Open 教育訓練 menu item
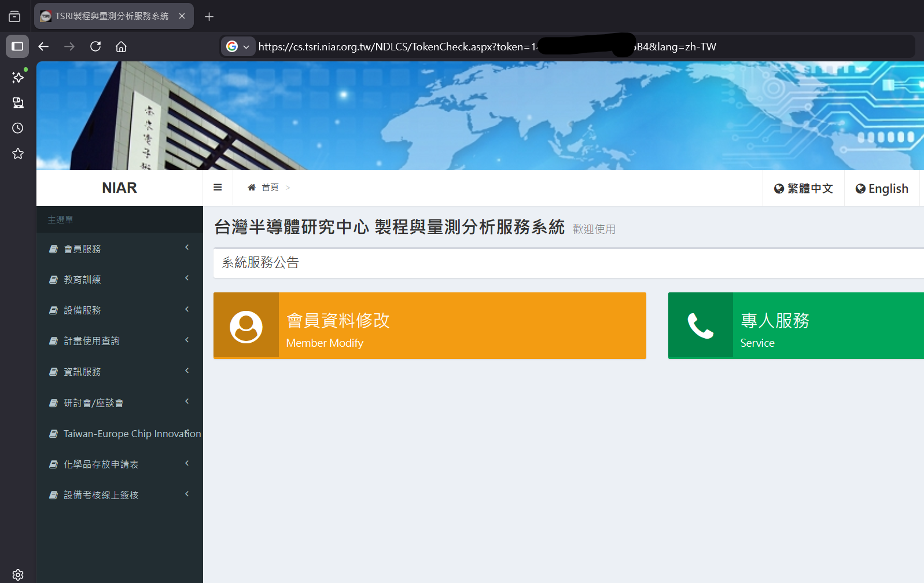Image resolution: width=924 pixels, height=583 pixels. pyautogui.click(x=120, y=280)
